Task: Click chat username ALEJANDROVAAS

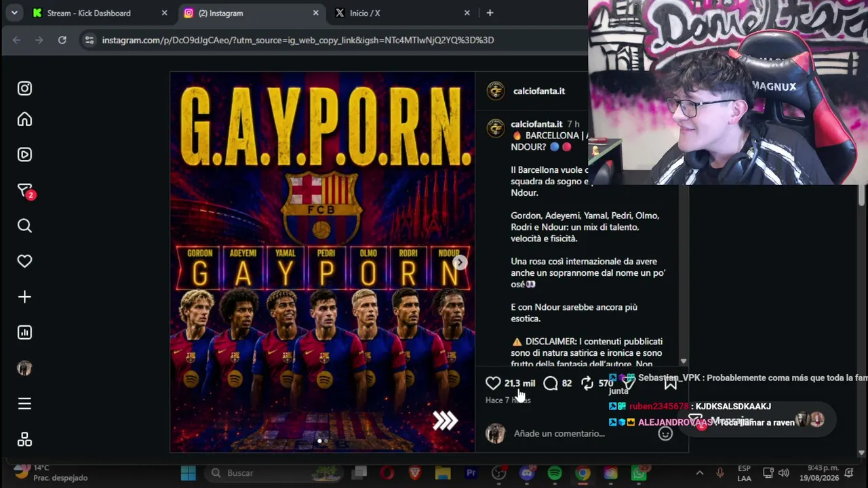Action: 675,422
